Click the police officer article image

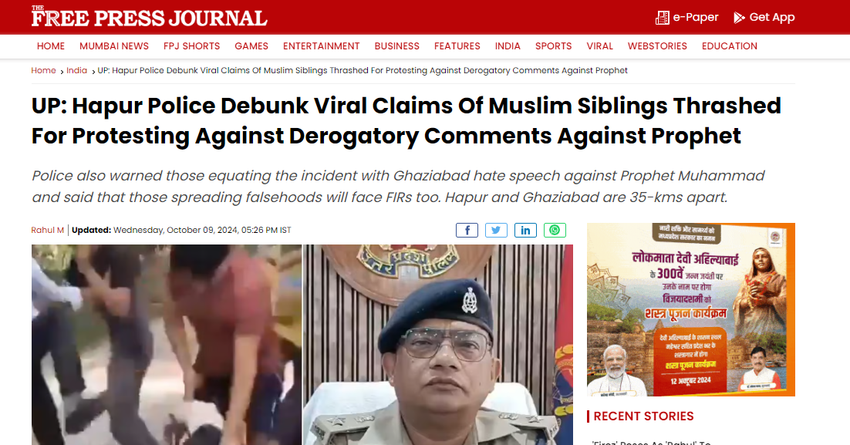438,345
